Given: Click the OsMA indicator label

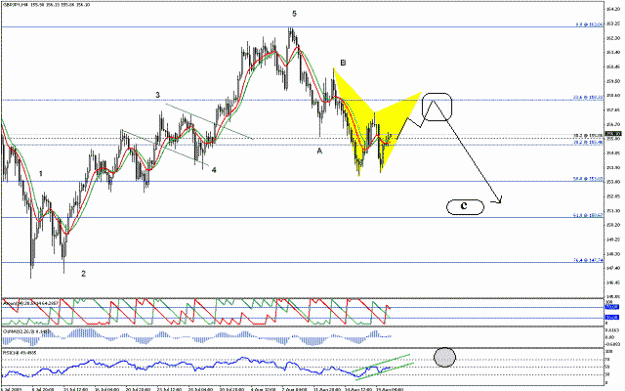Looking at the screenshot, I should click(x=26, y=331).
